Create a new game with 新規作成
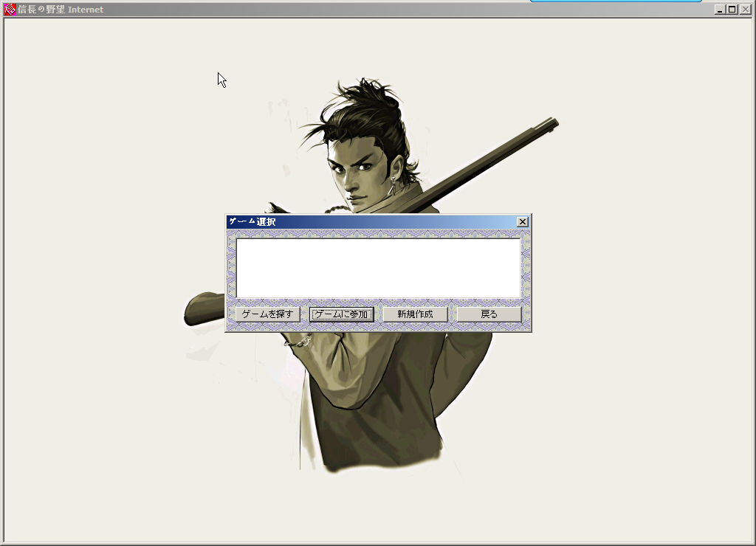Viewport: 756px width, 546px height. click(x=415, y=314)
